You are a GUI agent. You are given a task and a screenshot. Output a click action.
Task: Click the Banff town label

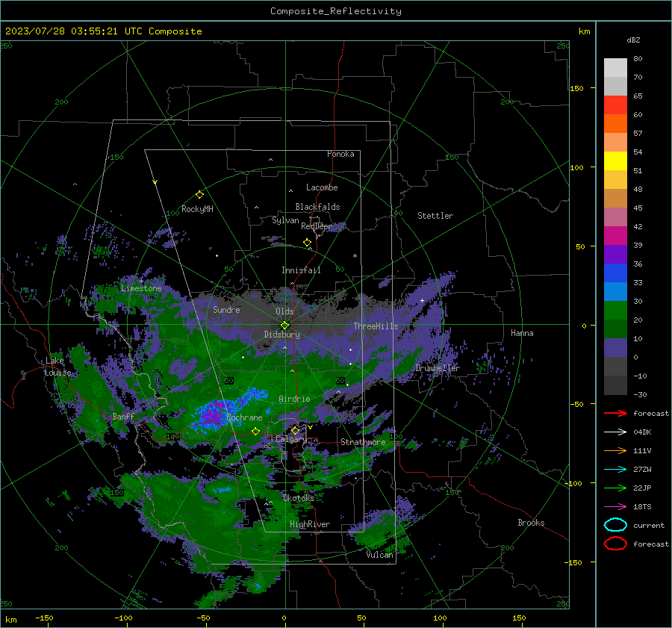coord(123,417)
